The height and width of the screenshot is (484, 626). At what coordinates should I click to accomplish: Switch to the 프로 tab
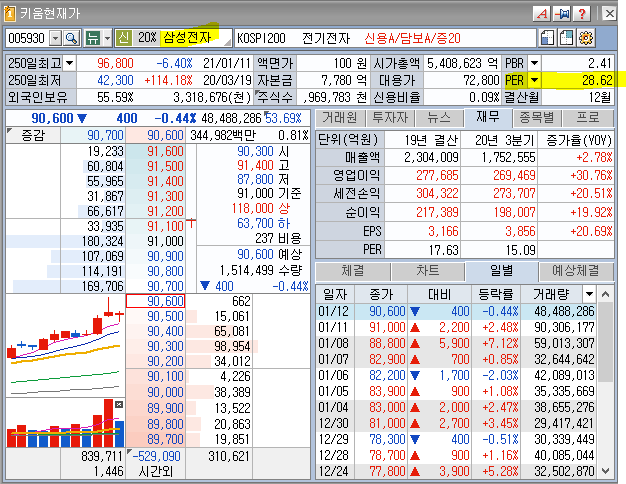click(x=588, y=118)
